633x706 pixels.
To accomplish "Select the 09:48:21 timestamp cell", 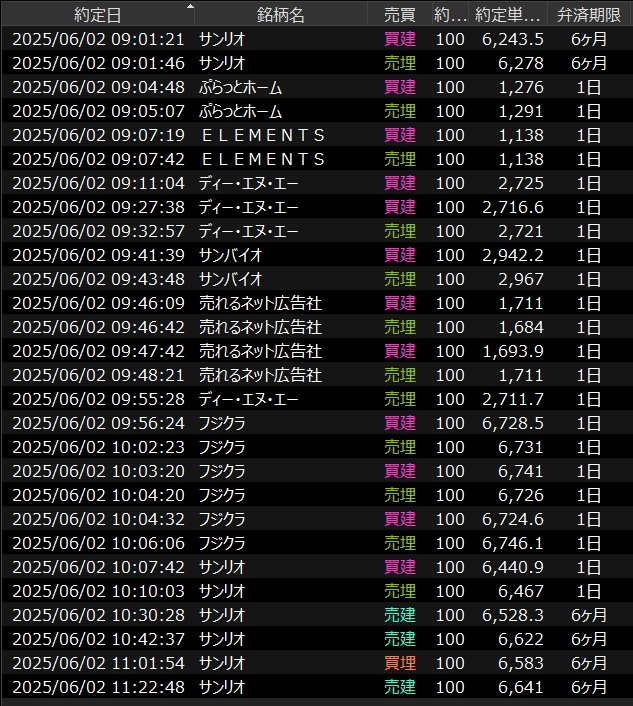I will pyautogui.click(x=98, y=375).
